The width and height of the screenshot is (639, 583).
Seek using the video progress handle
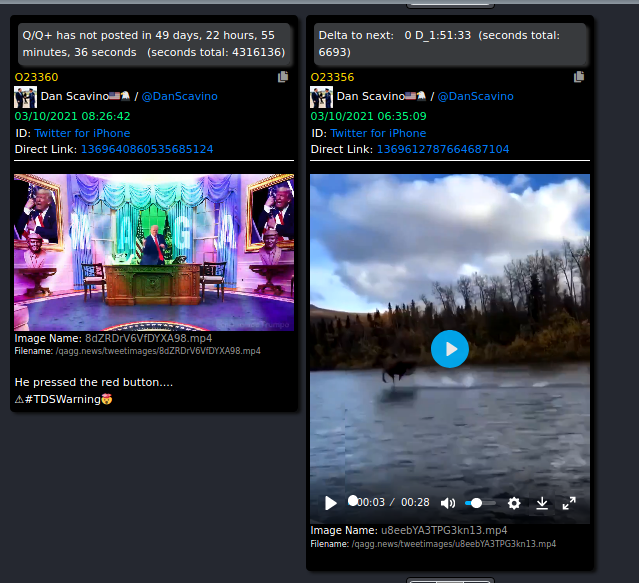coord(353,501)
